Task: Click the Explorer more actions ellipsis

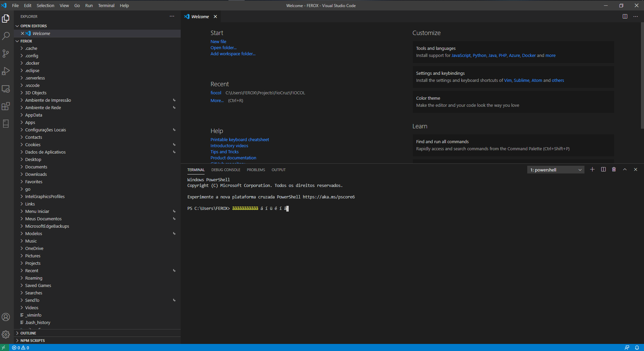Action: point(172,16)
